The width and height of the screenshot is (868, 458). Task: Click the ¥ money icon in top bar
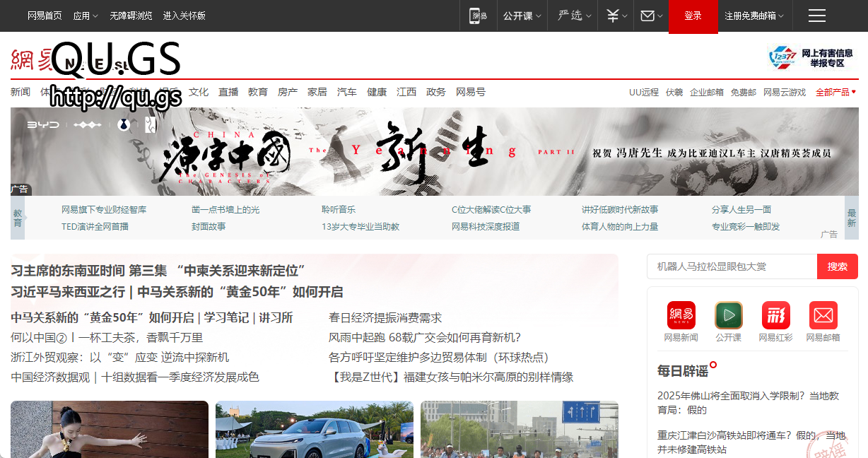pyautogui.click(x=613, y=16)
